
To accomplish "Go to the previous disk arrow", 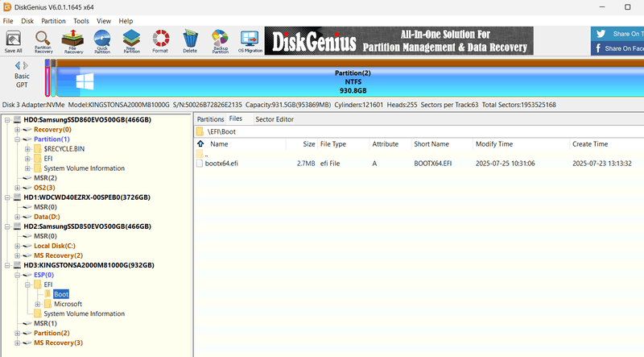I will pos(17,65).
